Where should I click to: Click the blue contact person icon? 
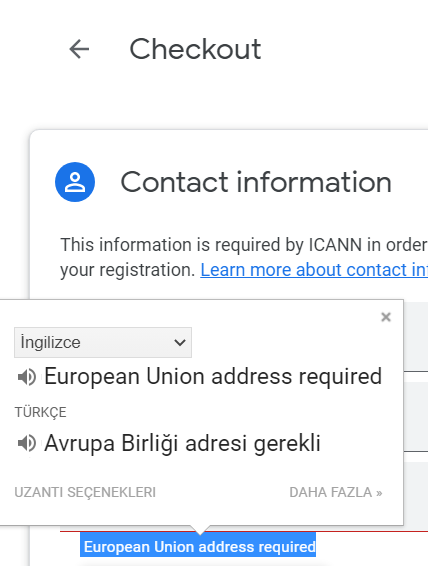pos(75,182)
